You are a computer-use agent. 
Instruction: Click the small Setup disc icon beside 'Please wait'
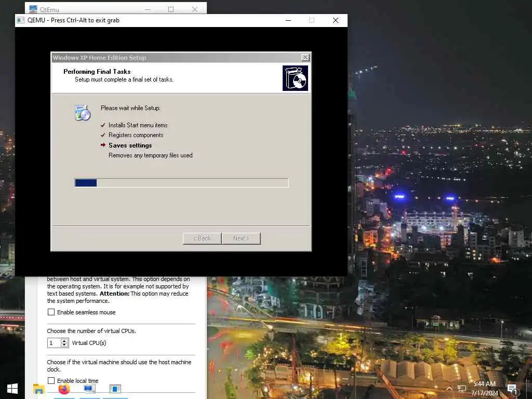(83, 113)
